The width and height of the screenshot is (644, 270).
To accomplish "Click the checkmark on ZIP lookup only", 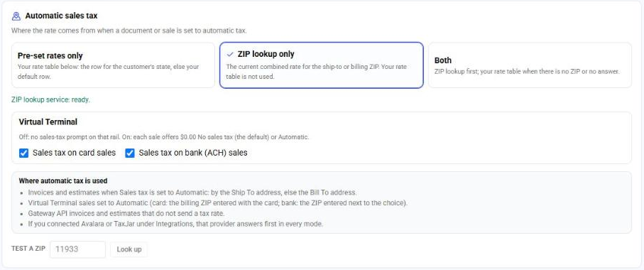I will click(x=230, y=54).
